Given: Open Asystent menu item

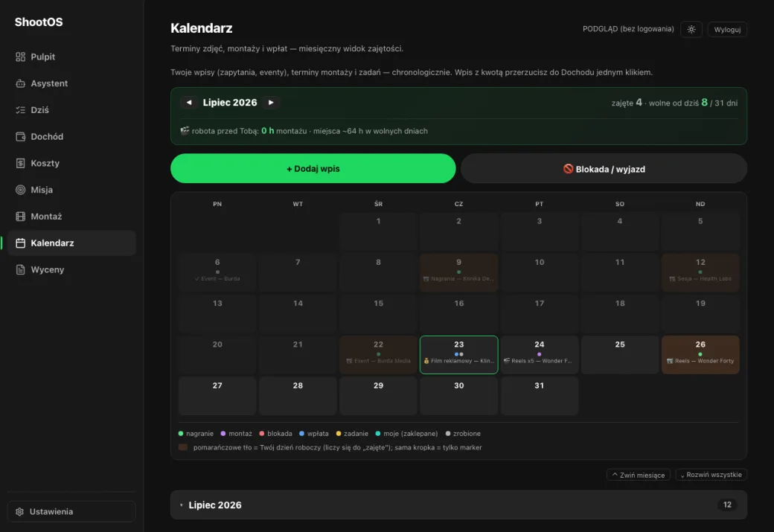Looking at the screenshot, I should pos(71,83).
